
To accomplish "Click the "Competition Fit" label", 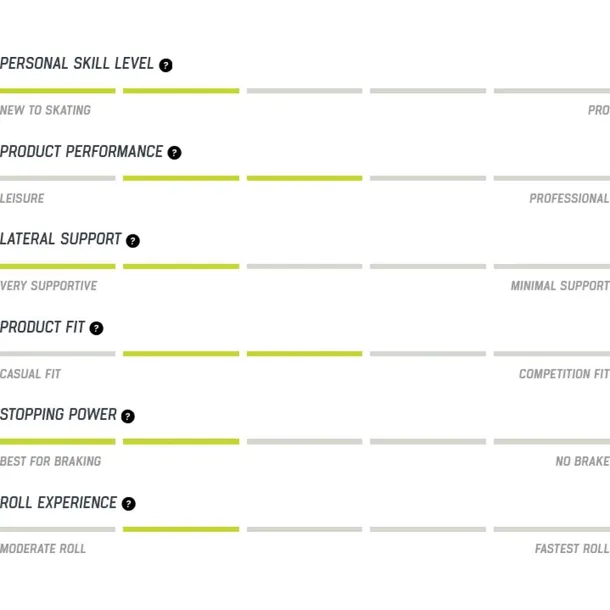I will (563, 374).
